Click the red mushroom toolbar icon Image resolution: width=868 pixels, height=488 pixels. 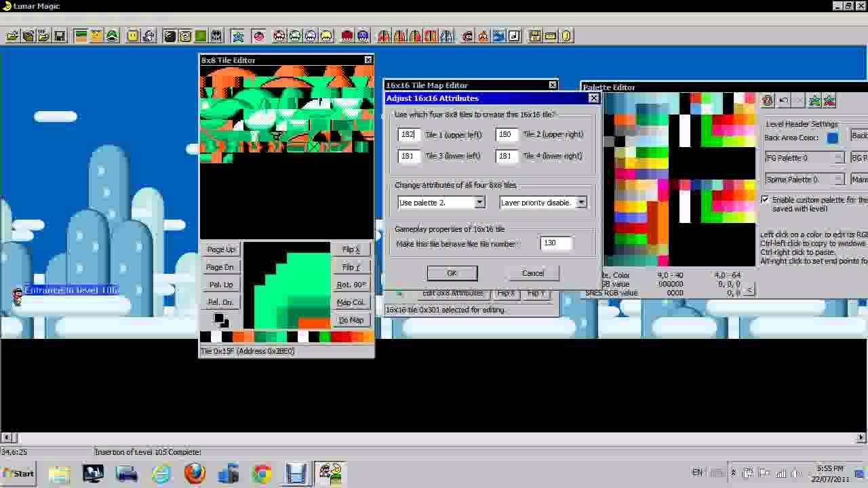tap(279, 36)
